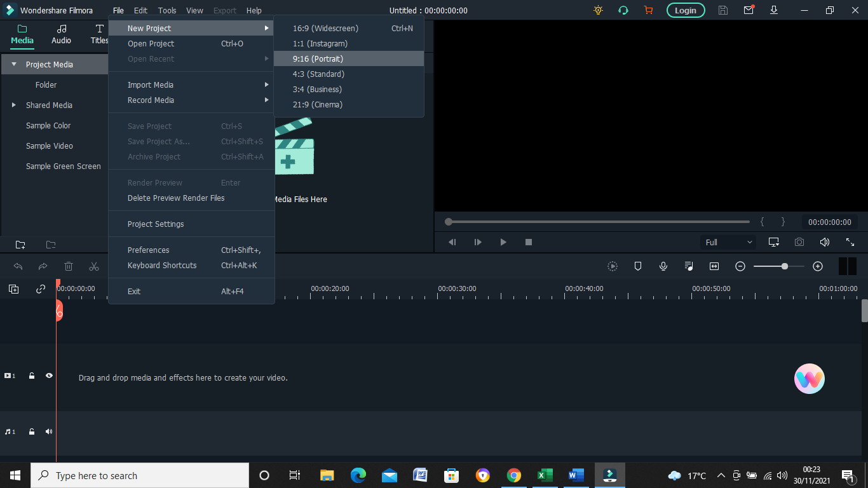Screen dimensions: 868x488
Task: Toggle the auto ripple link icon
Action: (x=41, y=289)
